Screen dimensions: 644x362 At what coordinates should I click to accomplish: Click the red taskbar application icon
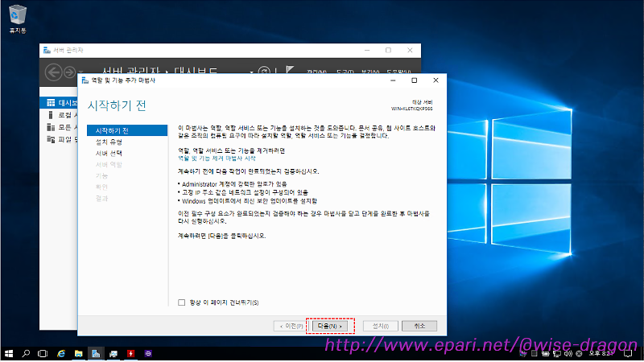point(130,353)
